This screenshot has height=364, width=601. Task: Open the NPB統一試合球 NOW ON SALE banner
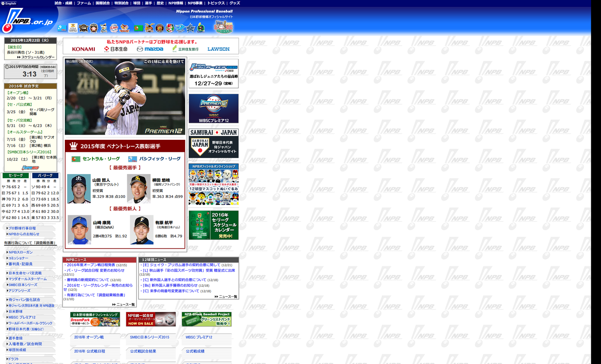coord(151,319)
